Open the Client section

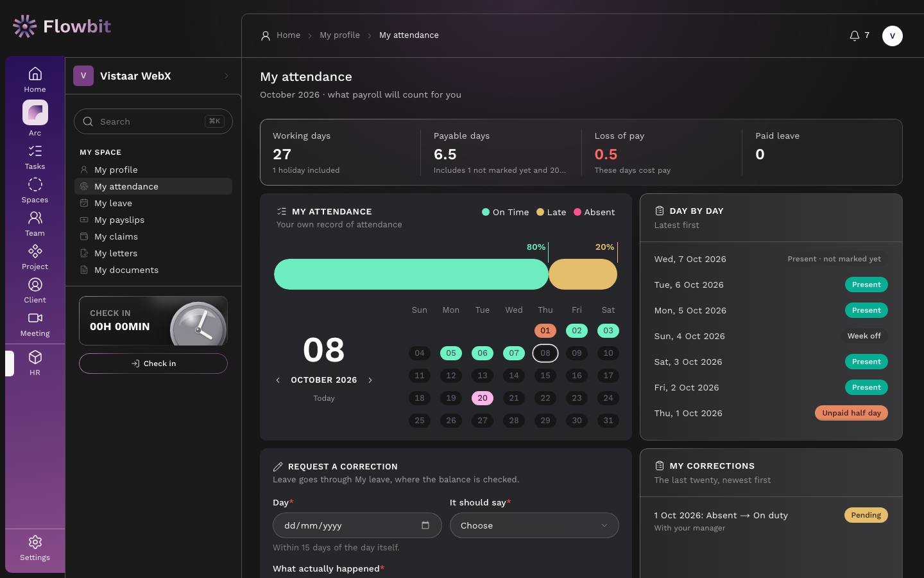[35, 291]
